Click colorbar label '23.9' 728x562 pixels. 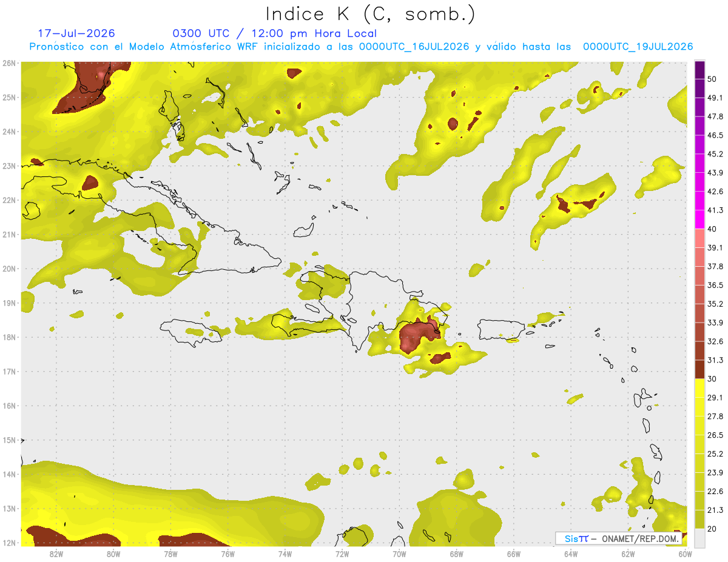tap(715, 472)
